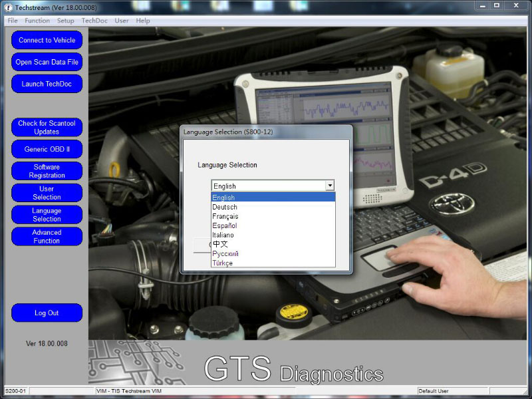Screen dimensions: 532x399
Task: Click the User Selection sidebar button
Action: tap(47, 193)
